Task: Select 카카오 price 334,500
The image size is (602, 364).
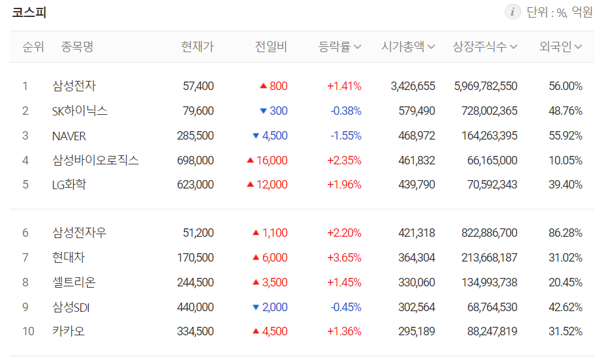Action: pos(195,331)
